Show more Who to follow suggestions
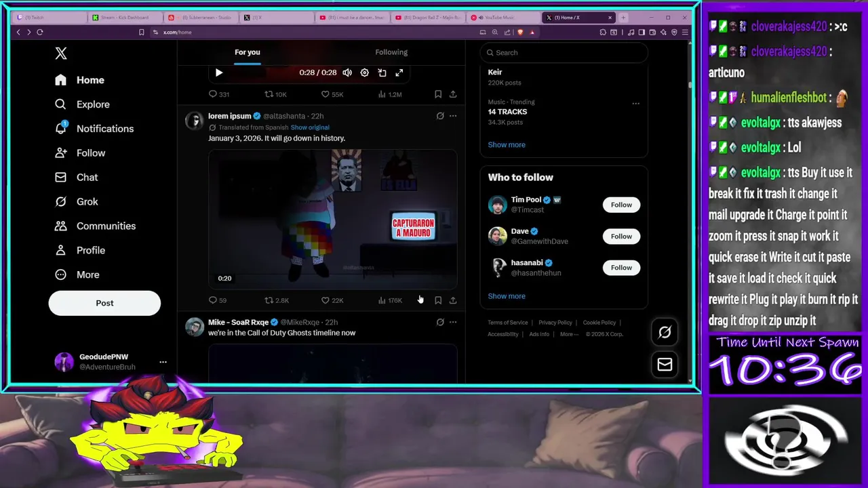 tap(507, 296)
